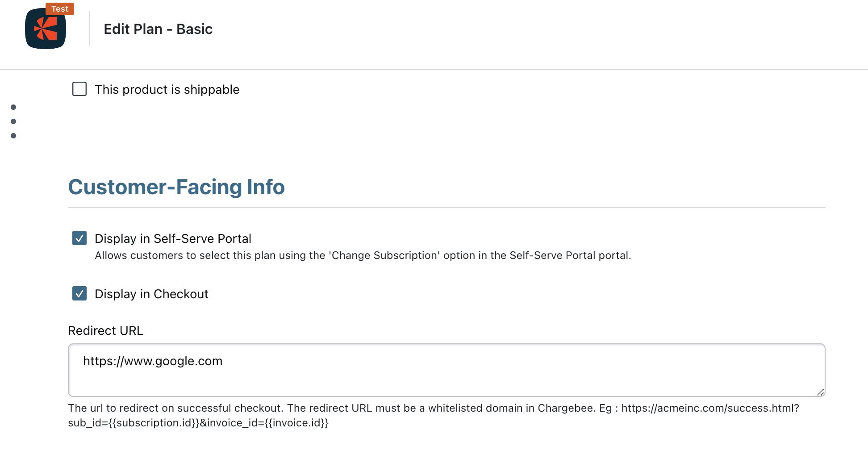Viewport: 868px width, 459px height.
Task: Grab the textarea resize handle corner
Action: pyautogui.click(x=820, y=392)
